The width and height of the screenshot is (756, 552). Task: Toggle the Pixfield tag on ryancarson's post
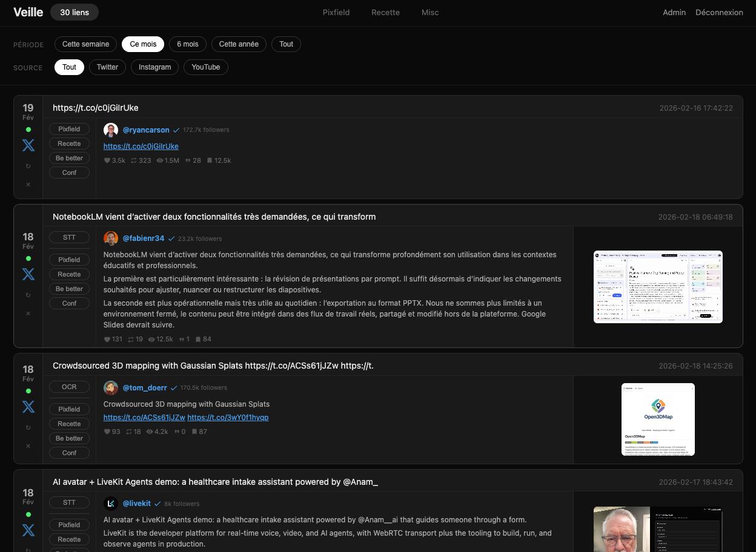click(x=69, y=129)
